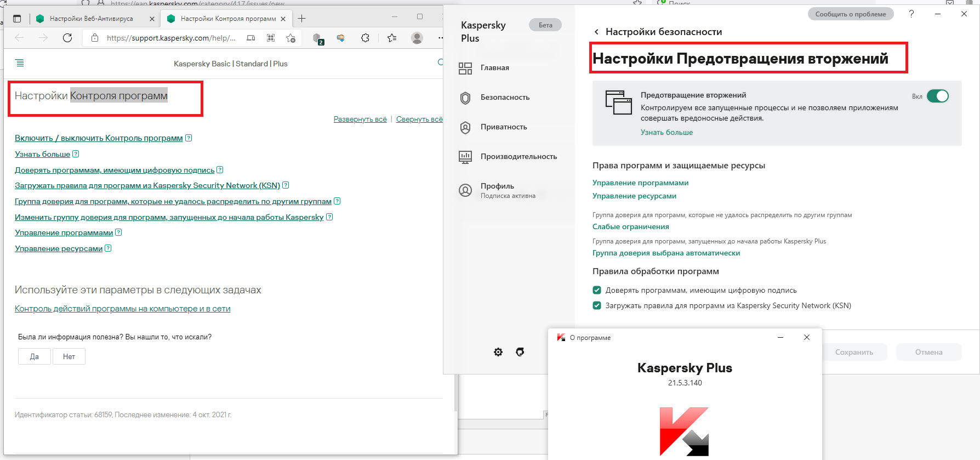Image resolution: width=980 pixels, height=460 pixels.
Task: Click Развернуть всё link
Action: (x=360, y=119)
